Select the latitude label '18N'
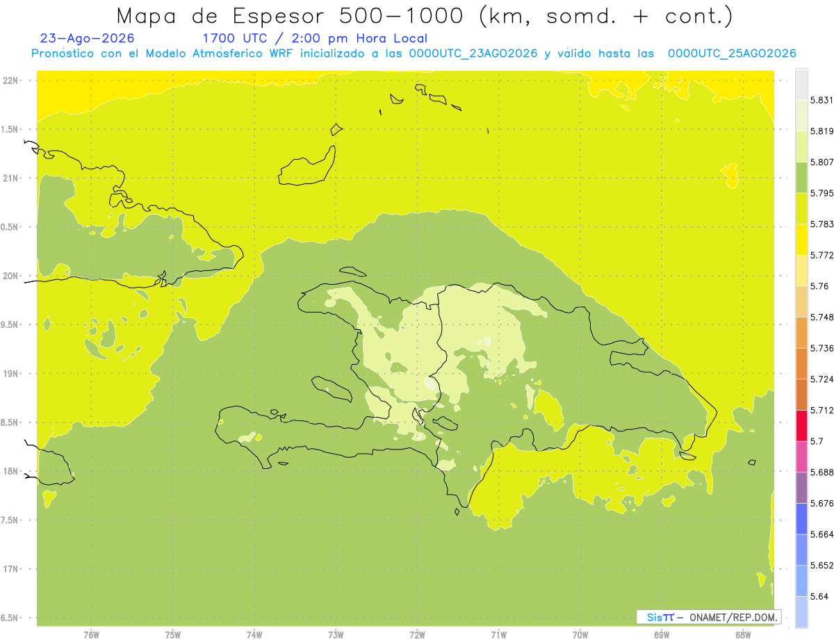 click(11, 471)
